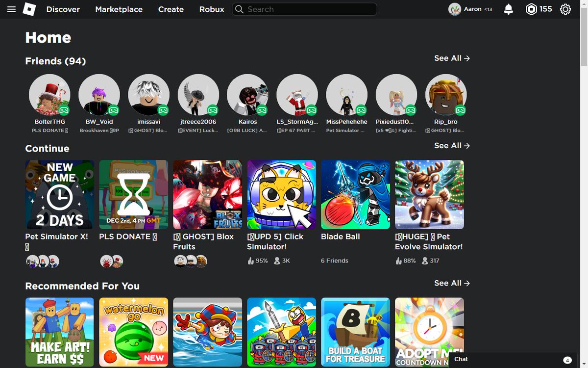The height and width of the screenshot is (368, 588).
Task: Click friends-playing avatars under Blox Fruits
Action: [191, 261]
